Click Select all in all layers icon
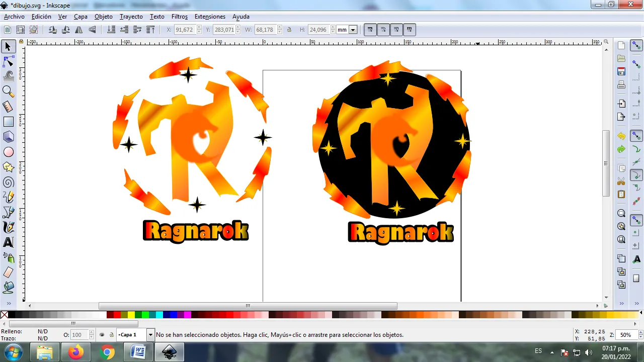 pyautogui.click(x=21, y=30)
